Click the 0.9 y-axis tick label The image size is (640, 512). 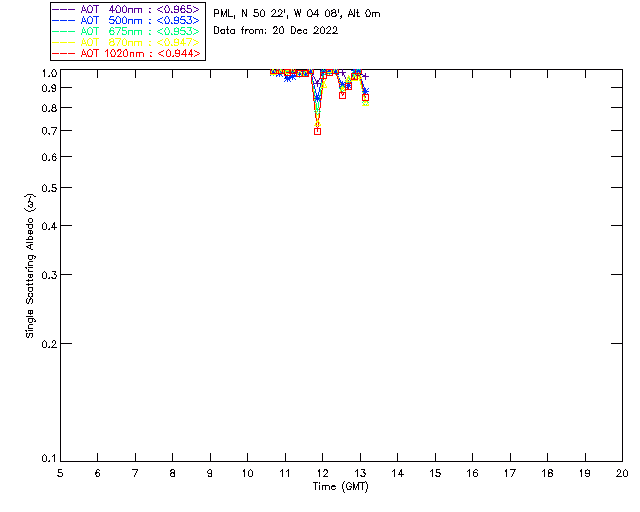[49, 88]
